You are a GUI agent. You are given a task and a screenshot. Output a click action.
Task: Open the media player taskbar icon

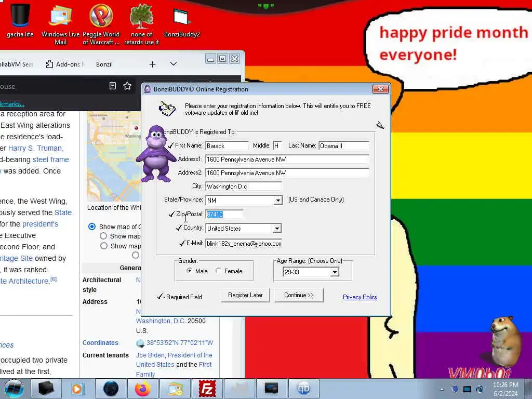[x=77, y=389]
